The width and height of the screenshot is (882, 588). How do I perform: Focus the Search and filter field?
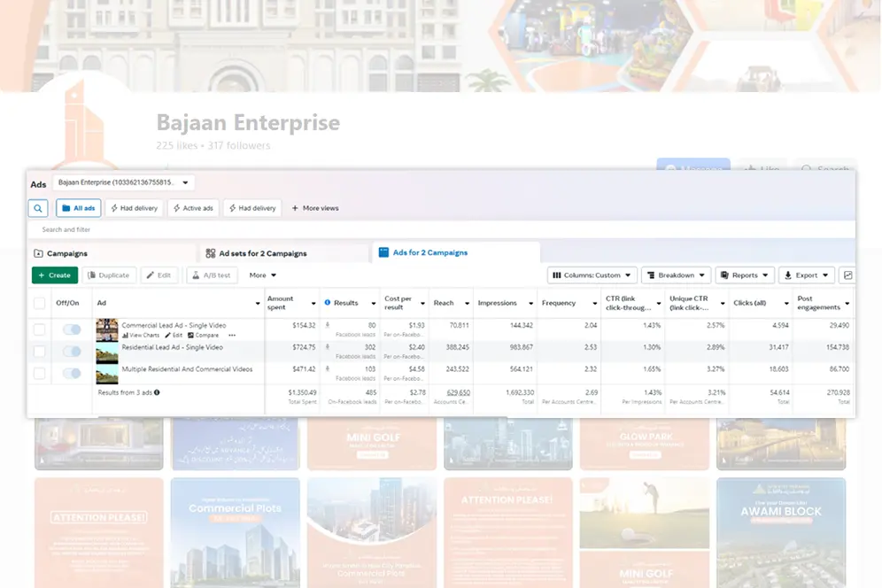coord(442,229)
